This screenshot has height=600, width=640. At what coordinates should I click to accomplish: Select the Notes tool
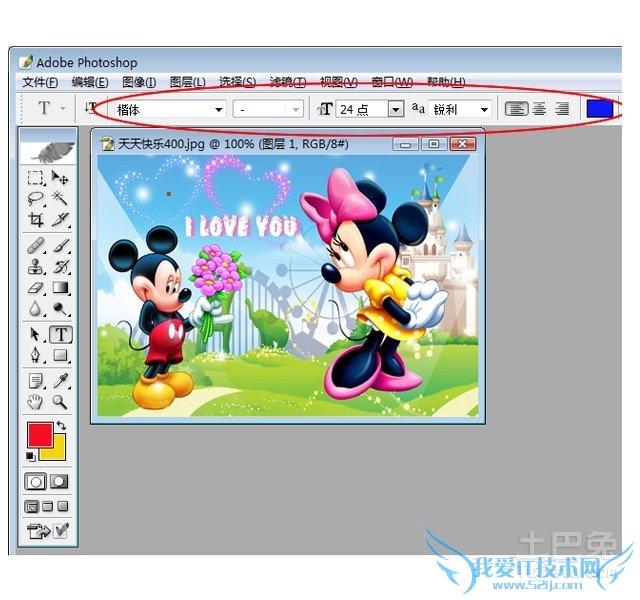pyautogui.click(x=35, y=381)
